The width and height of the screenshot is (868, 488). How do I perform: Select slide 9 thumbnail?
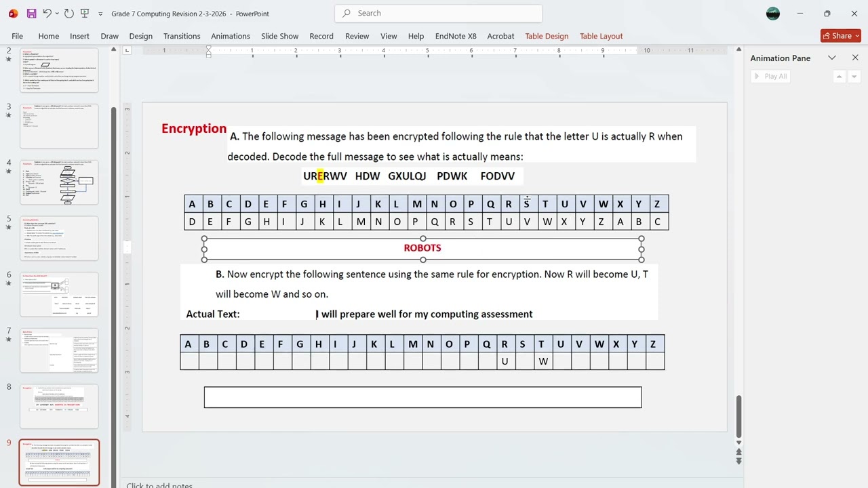coord(59,462)
